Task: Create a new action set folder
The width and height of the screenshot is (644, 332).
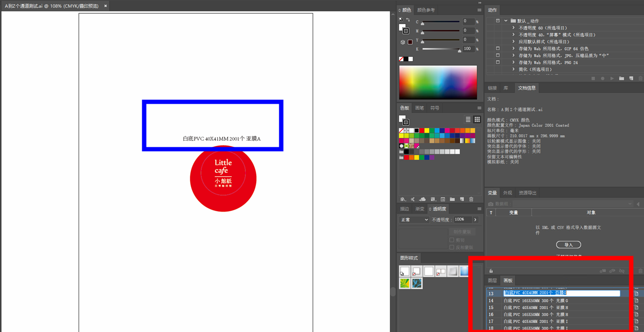Action: 621,79
